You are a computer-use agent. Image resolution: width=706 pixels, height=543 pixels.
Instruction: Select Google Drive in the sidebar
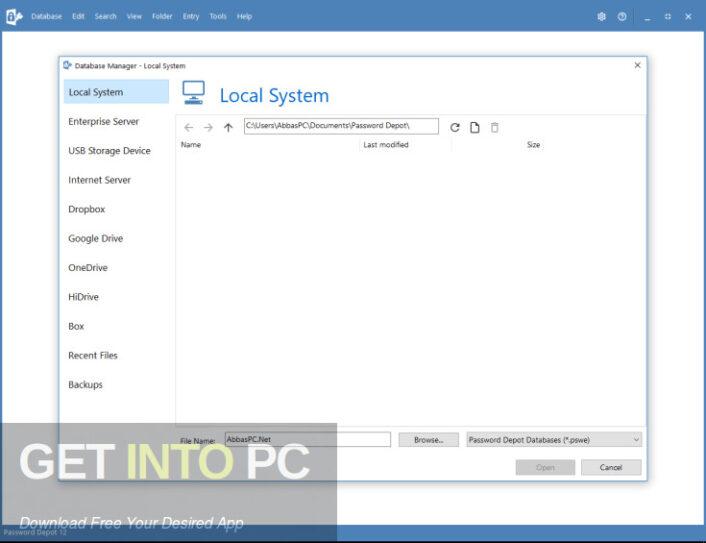pyautogui.click(x=95, y=239)
